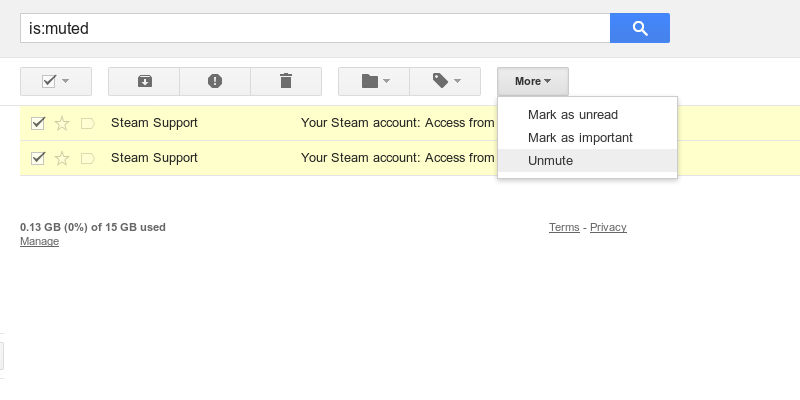Open the Manage storage link
800x400 pixels.
tap(39, 241)
